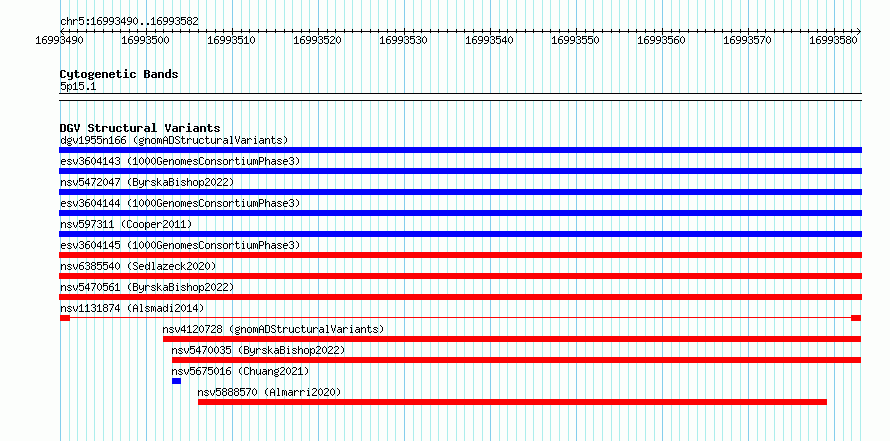Click ruler position 16993500
The image size is (890, 441).
pos(145,40)
